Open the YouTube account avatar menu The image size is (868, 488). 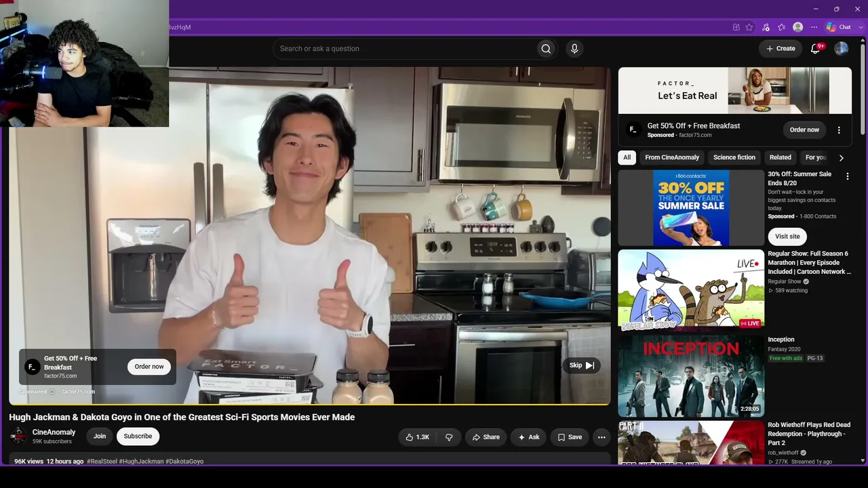coord(841,49)
